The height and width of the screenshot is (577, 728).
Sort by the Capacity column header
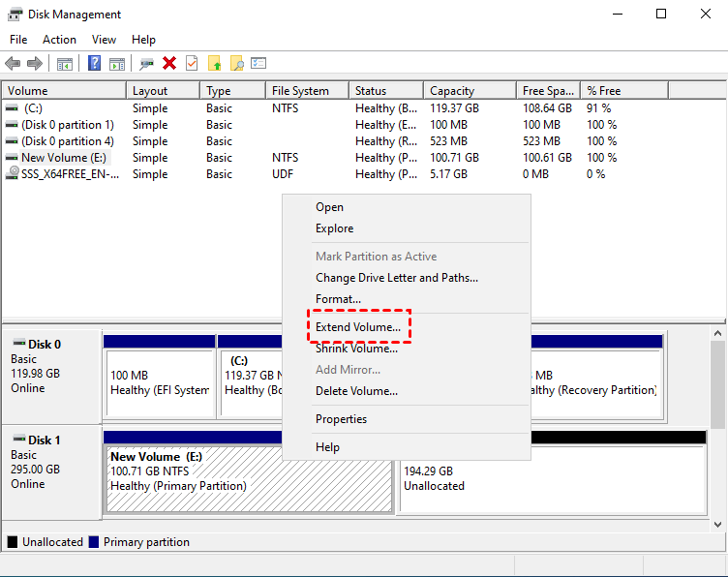click(470, 90)
